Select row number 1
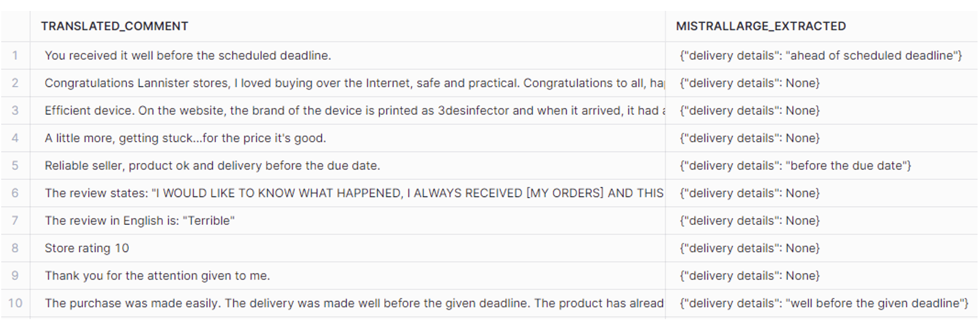Viewport: 980px width, 321px height. point(15,55)
